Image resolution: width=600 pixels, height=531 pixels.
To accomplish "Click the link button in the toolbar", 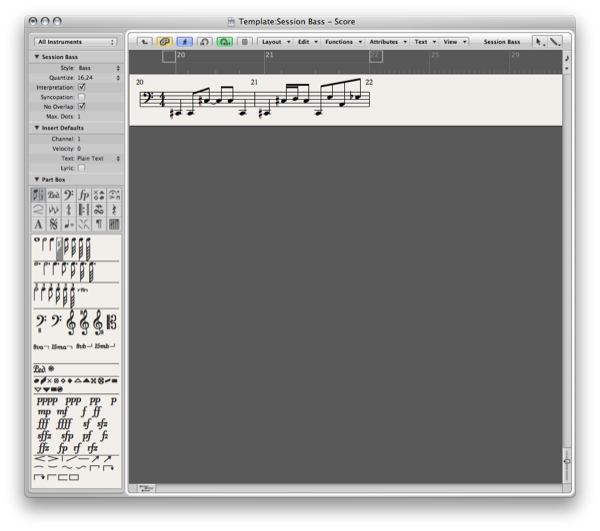I will tap(165, 42).
